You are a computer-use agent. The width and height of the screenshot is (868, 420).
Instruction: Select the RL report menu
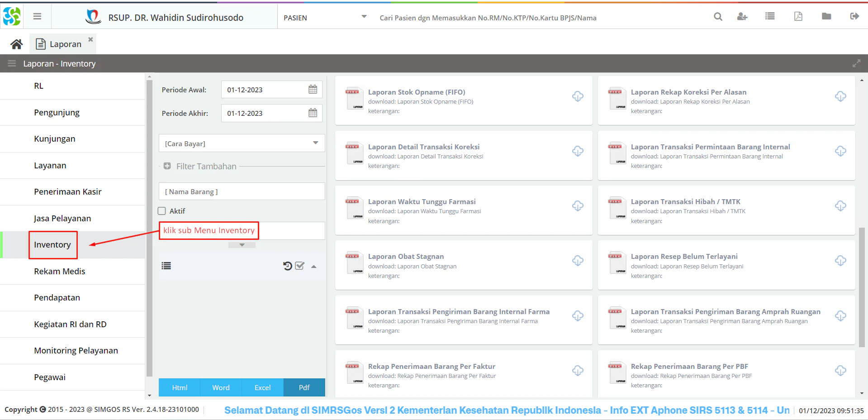point(72,86)
